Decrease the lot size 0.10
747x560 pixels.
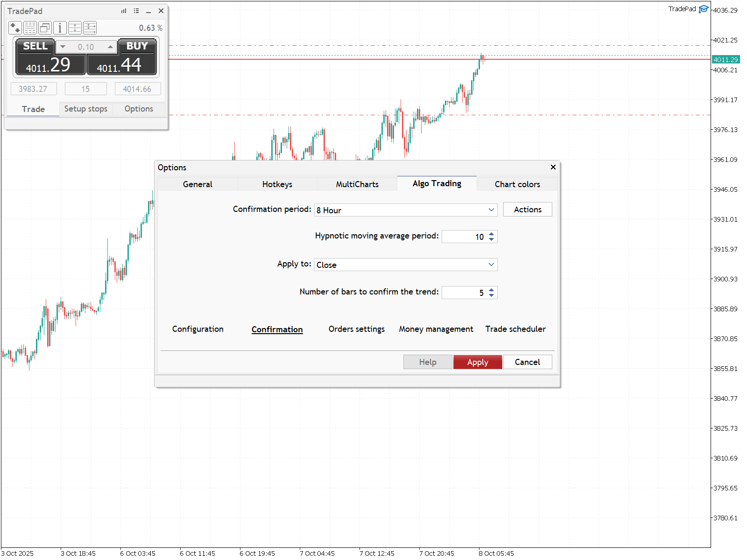63,47
